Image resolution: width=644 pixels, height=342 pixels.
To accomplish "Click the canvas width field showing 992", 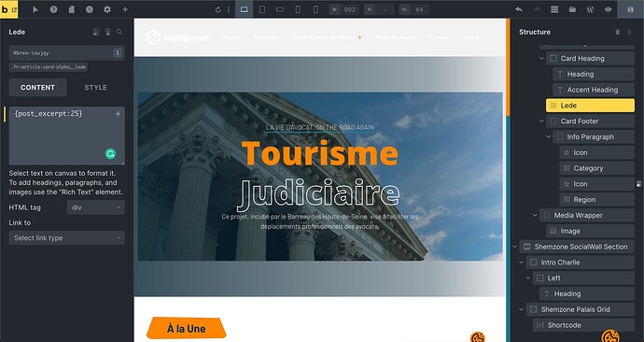I will coord(344,9).
